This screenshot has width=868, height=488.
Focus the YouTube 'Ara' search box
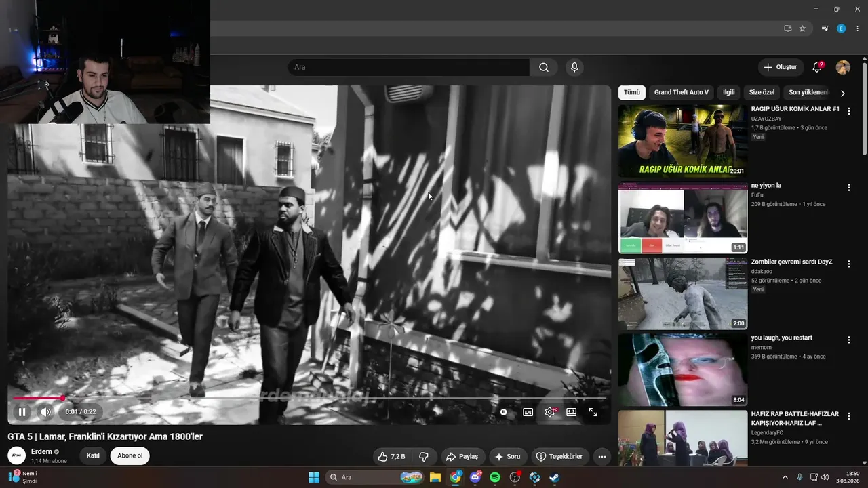pyautogui.click(x=408, y=67)
